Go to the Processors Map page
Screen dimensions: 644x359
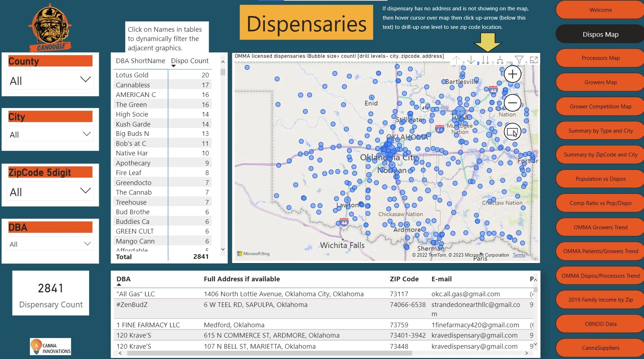click(600, 58)
